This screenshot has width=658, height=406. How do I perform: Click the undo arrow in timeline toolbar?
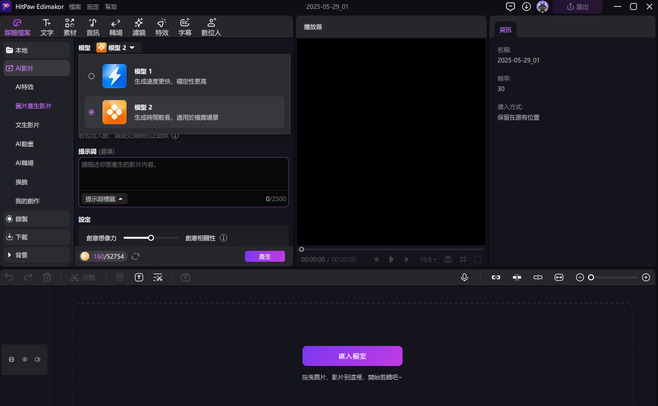pos(9,278)
